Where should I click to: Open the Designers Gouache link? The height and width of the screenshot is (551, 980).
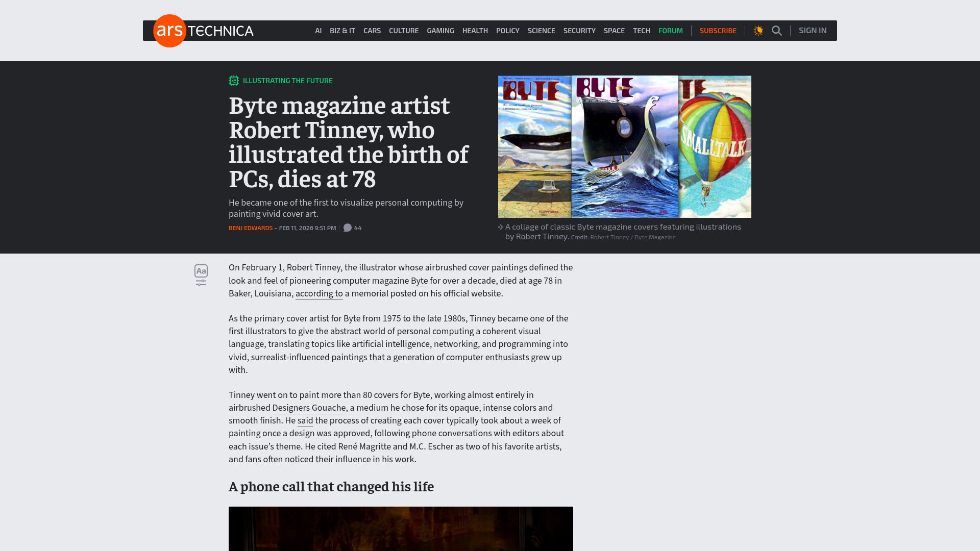(309, 408)
